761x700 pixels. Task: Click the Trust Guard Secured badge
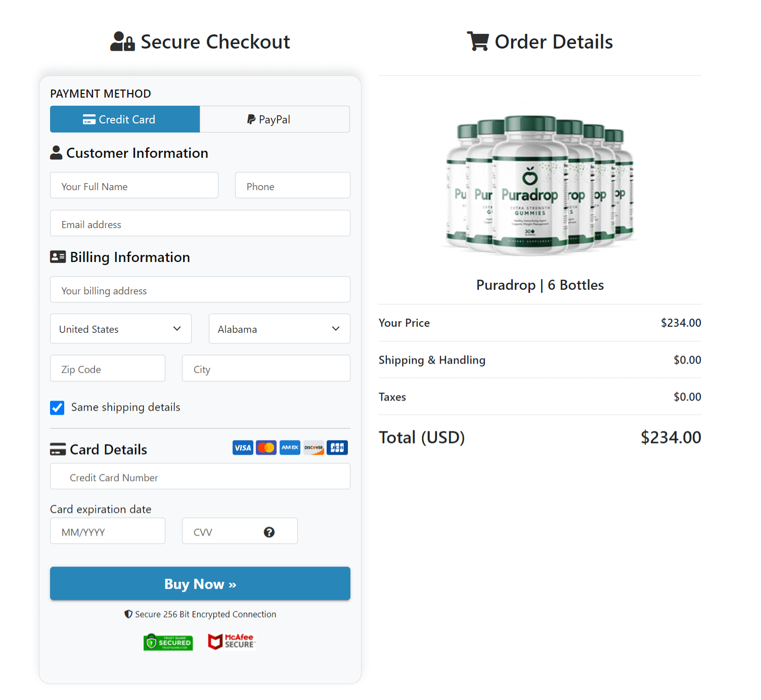click(168, 642)
